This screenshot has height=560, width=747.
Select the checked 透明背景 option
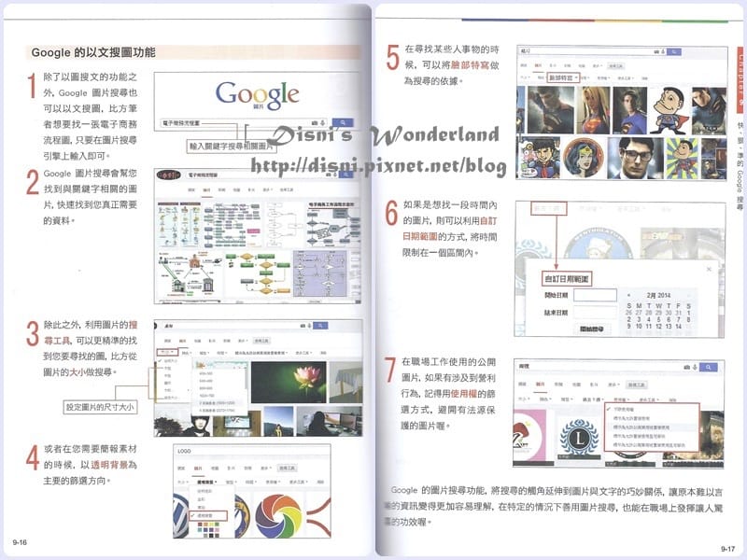coord(208,516)
